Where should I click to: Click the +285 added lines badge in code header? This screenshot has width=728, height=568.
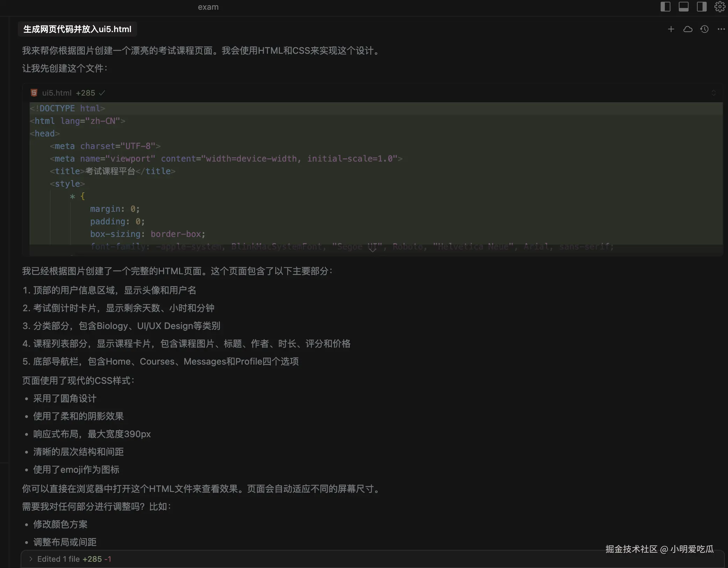click(x=86, y=93)
